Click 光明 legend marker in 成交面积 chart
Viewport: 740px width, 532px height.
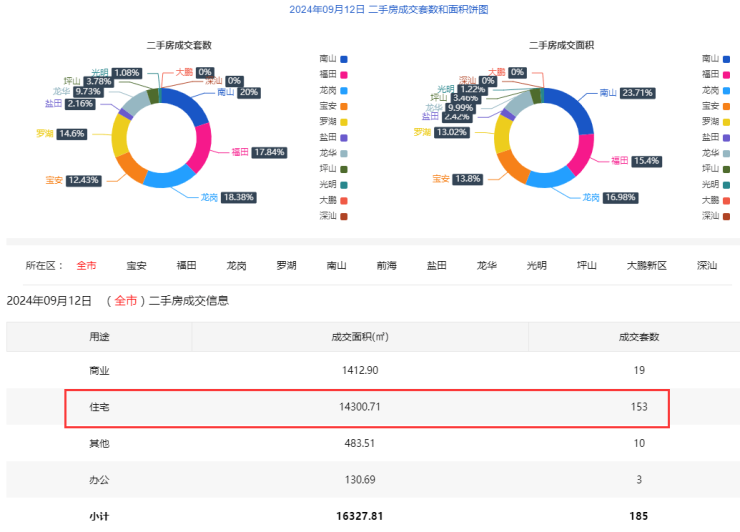click(728, 184)
